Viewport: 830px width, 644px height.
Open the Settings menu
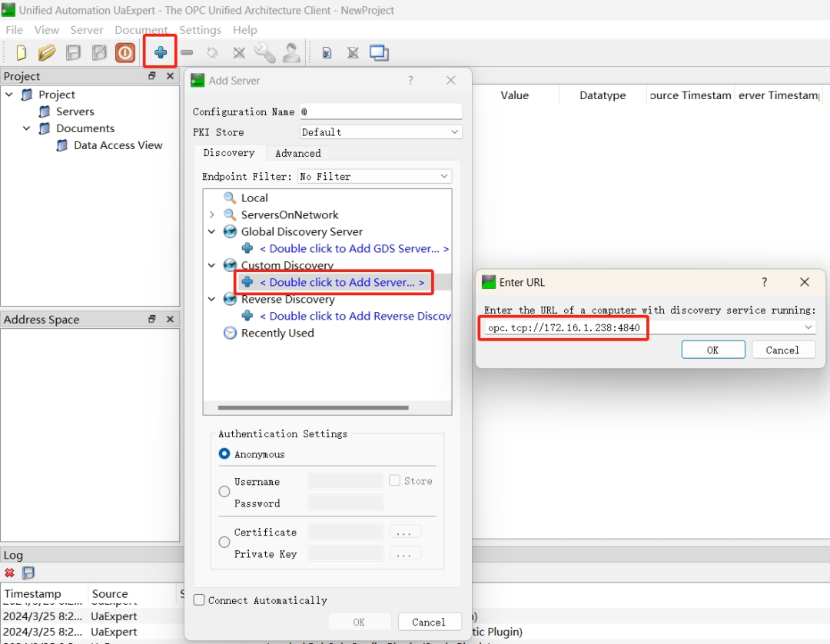click(x=200, y=30)
